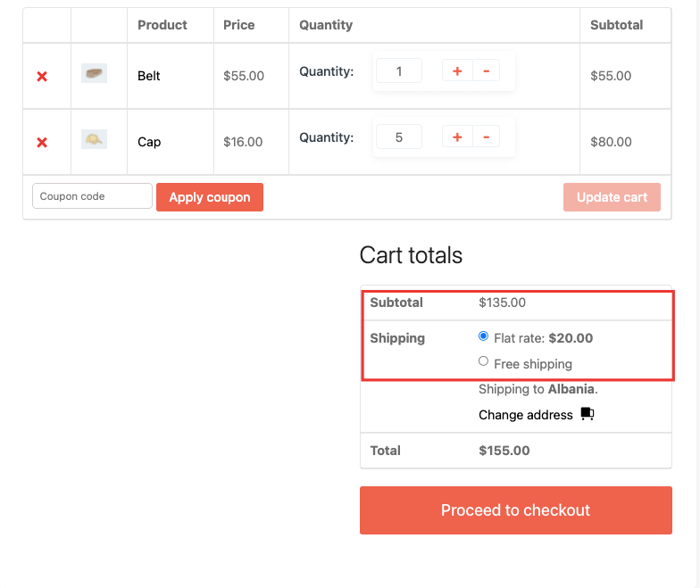Click 'Shipping to Albania.' text

tap(537, 389)
